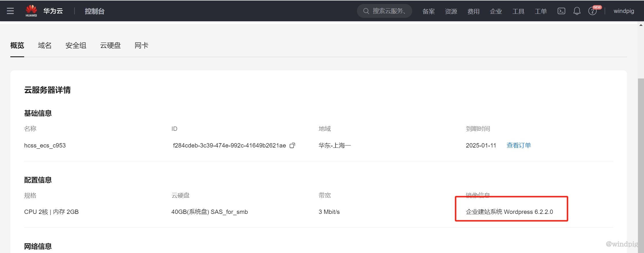644x253 pixels.
Task: Click the 云硬盘 label under 配置信息
Action: point(181,195)
